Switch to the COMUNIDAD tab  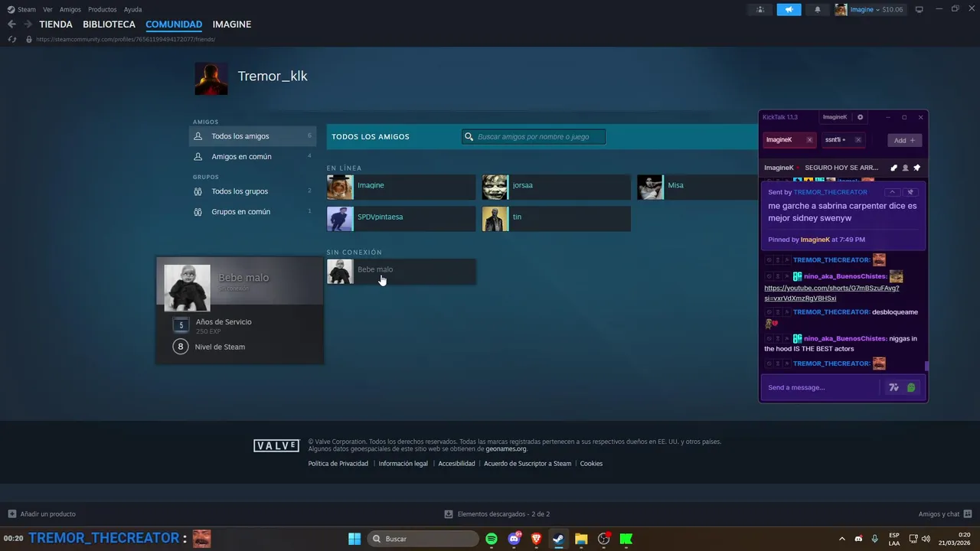click(174, 24)
